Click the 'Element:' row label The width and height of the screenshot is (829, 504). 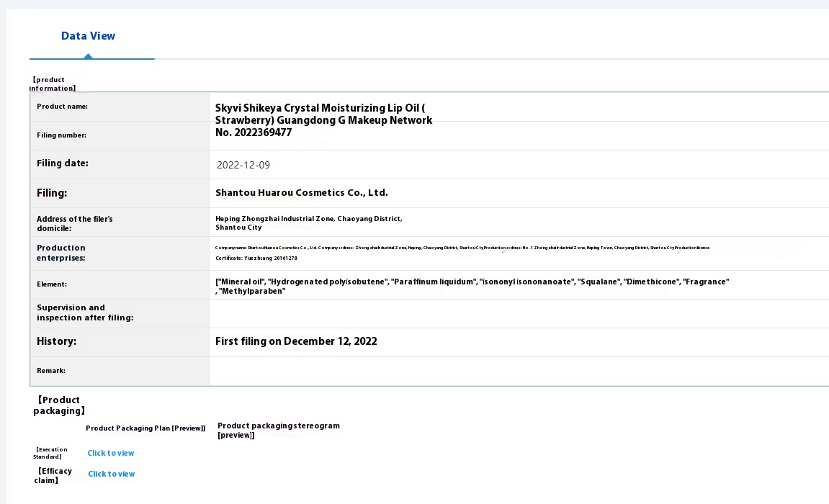coord(52,284)
